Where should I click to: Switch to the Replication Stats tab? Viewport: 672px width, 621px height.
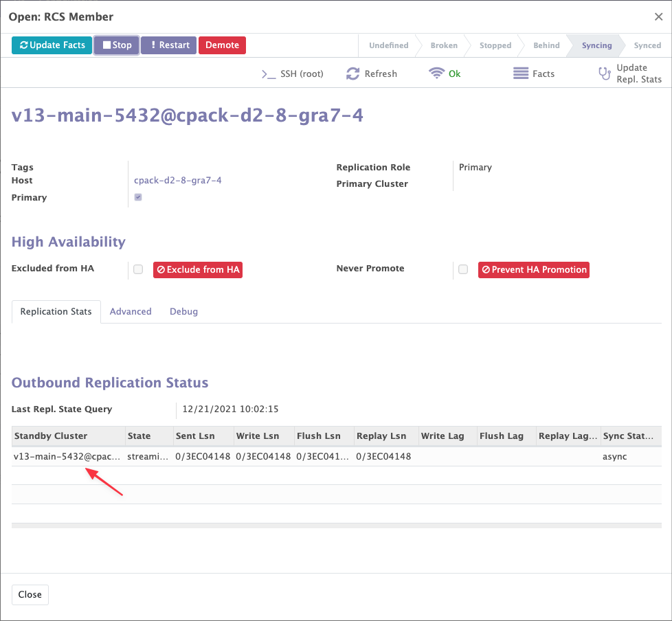tap(56, 312)
